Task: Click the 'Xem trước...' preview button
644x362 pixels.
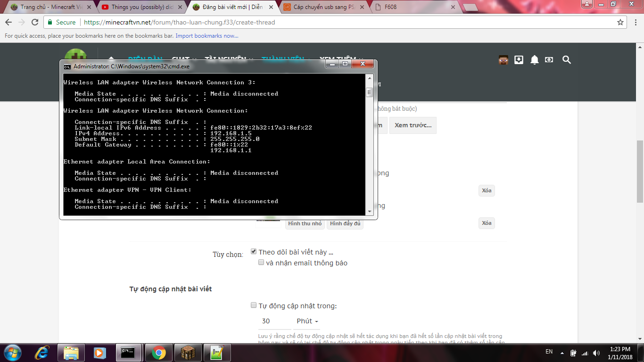Action: click(413, 125)
